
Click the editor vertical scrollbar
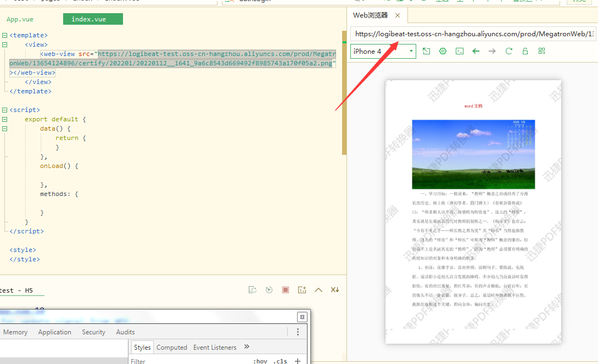pos(344,93)
